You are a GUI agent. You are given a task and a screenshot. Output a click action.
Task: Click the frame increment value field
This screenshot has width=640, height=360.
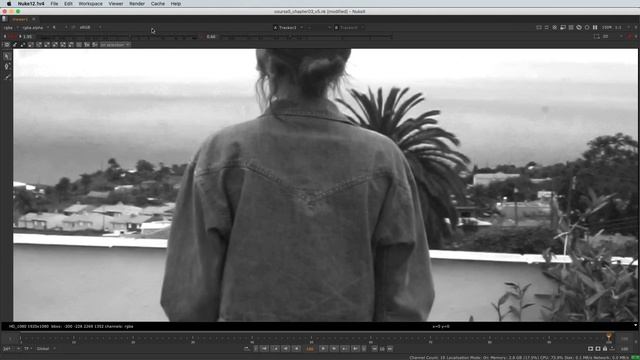[382, 349]
